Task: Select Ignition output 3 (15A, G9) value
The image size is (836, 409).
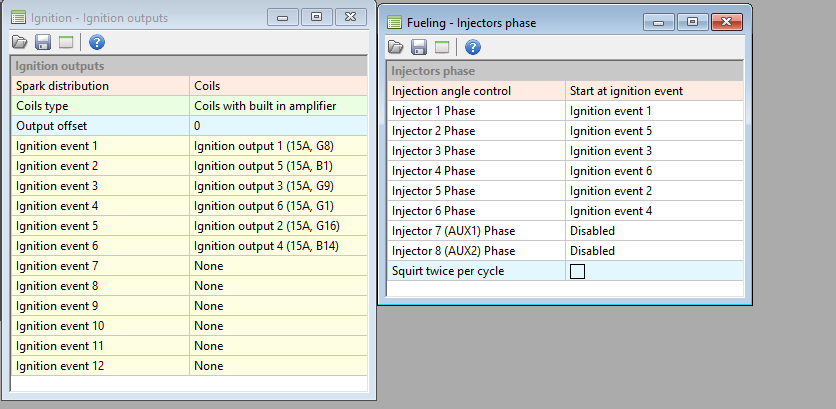Action: pyautogui.click(x=278, y=186)
